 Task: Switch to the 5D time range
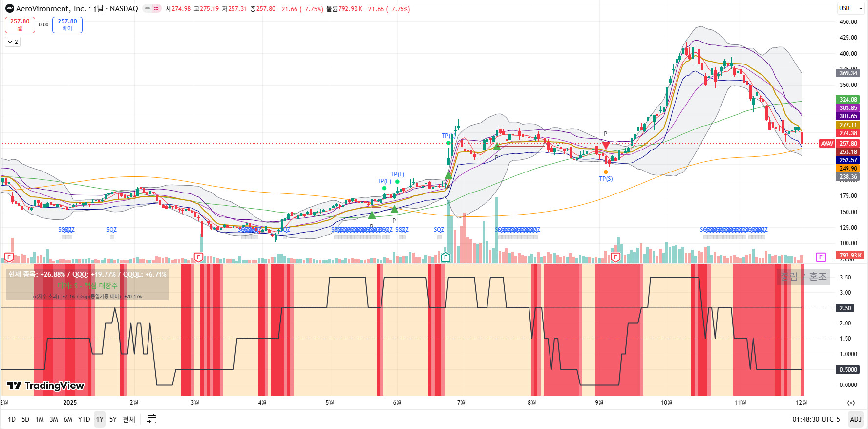coord(25,419)
